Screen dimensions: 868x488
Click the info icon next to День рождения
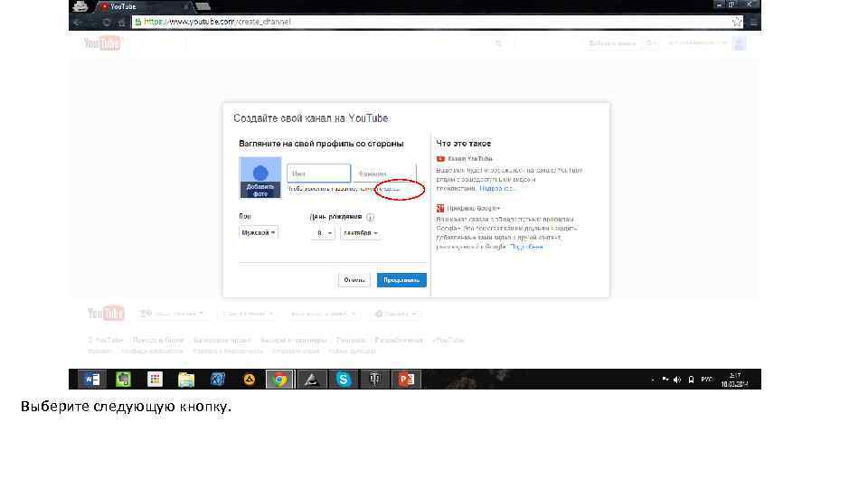pos(371,218)
